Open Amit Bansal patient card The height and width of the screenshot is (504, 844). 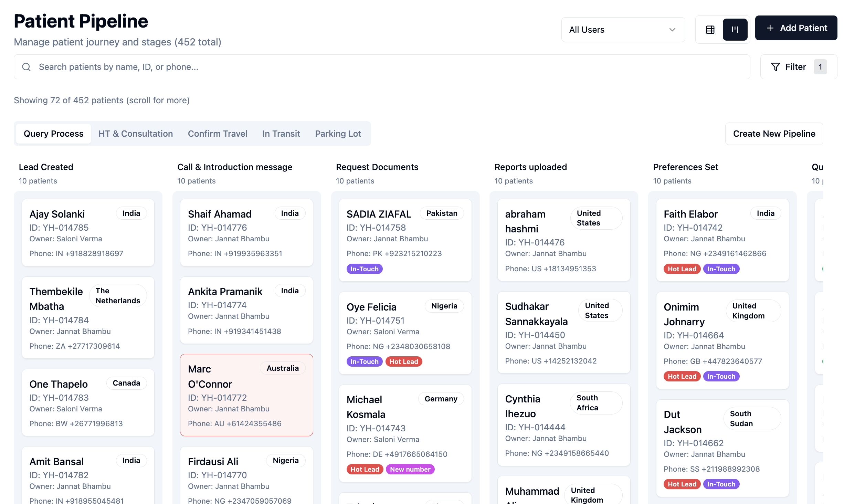[88, 475]
